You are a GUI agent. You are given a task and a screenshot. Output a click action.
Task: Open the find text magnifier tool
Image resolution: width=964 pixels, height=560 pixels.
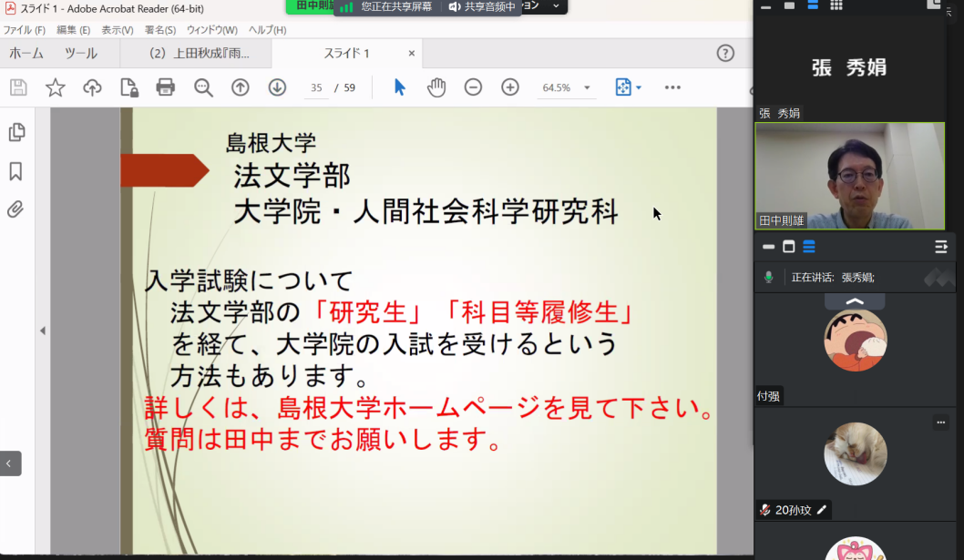tap(203, 87)
